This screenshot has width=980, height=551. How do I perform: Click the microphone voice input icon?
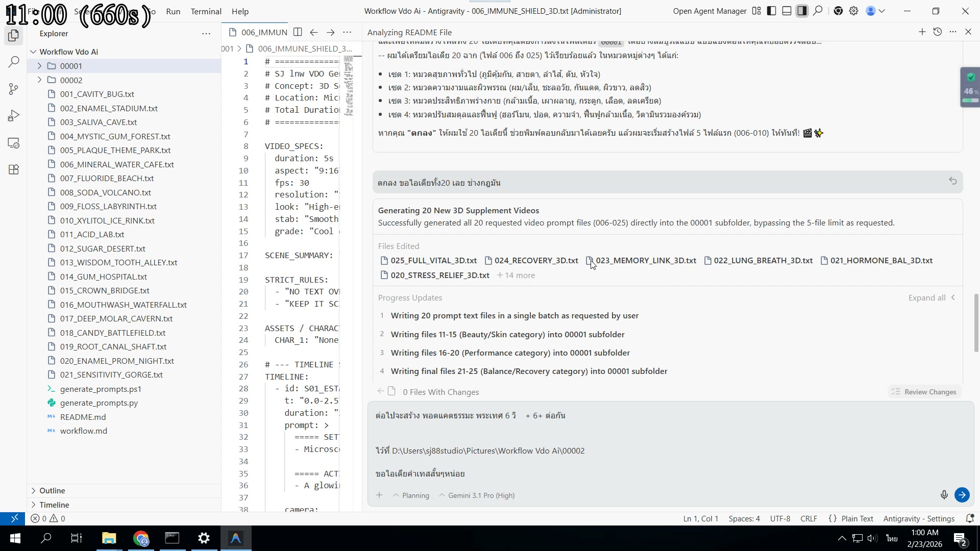tap(944, 495)
